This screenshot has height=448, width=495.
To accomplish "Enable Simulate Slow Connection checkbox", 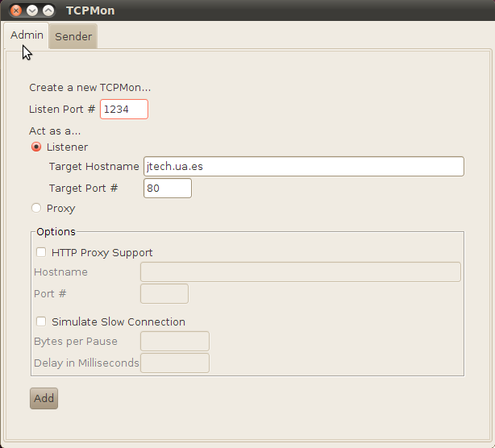I will pos(41,321).
